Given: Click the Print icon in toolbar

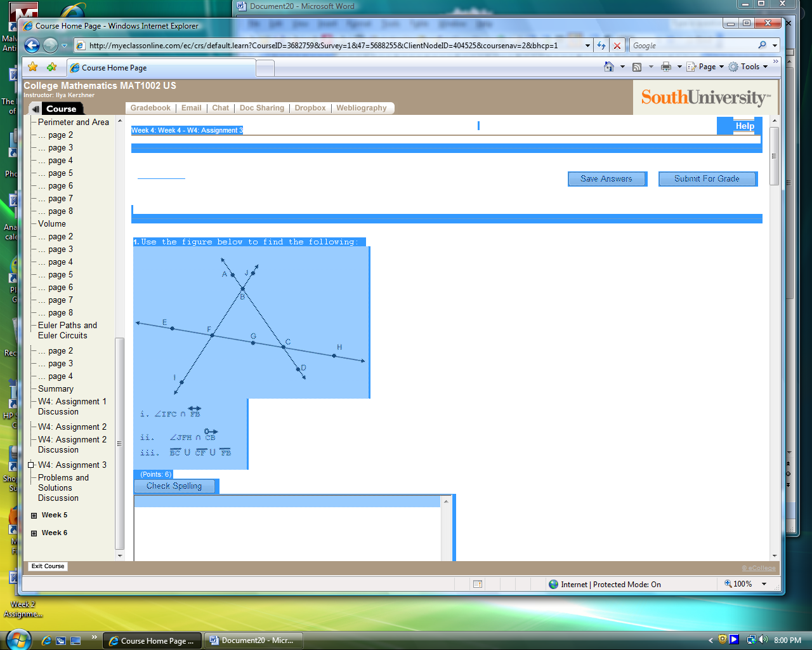Looking at the screenshot, I should click(665, 67).
